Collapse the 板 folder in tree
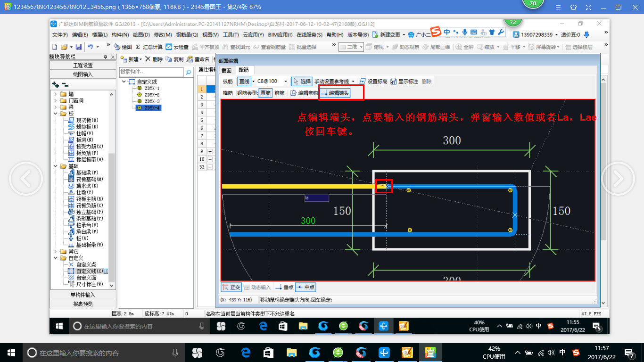Viewport: 644px width, 362px height. coord(56,114)
